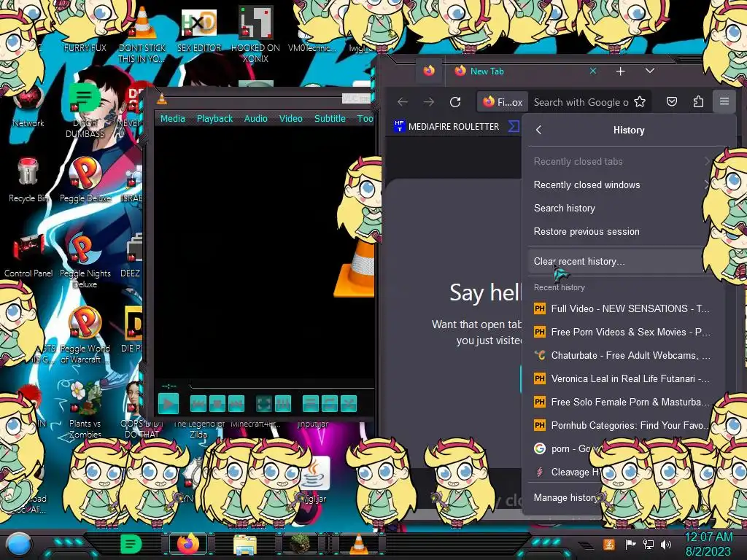Open the MEDIAFIRE ROULETTER bookmark
Screen dimensions: 747x560
click(446, 127)
